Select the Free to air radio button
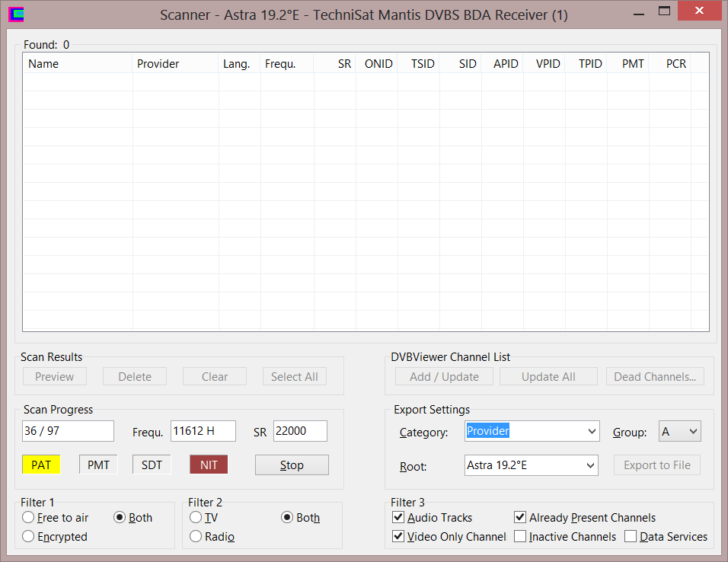This screenshot has width=728, height=562. pos(29,518)
